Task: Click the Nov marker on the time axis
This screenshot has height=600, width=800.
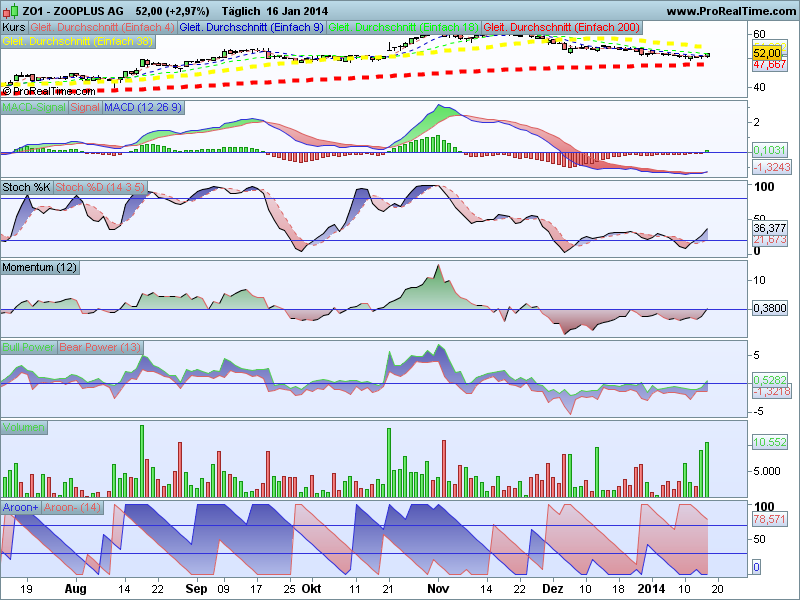Action: click(438, 589)
